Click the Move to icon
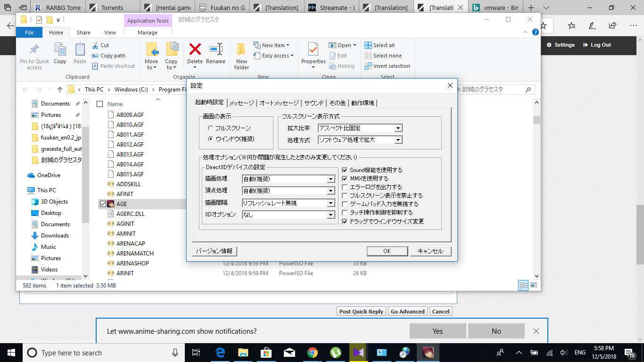Viewport: 644px width, 362px height. 152,49
